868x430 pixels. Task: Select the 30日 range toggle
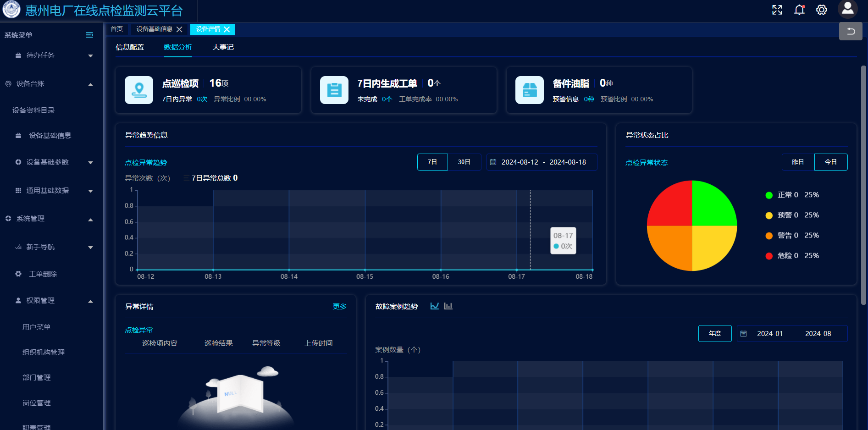tap(464, 162)
